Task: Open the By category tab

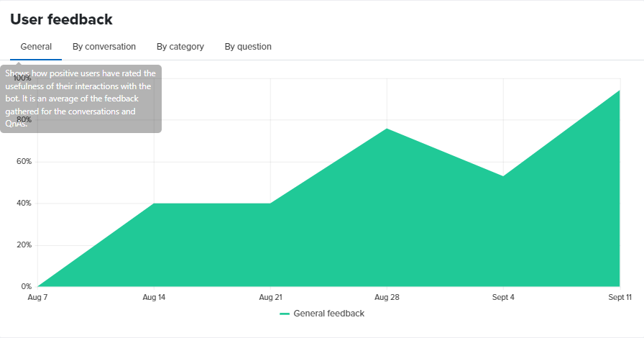Action: point(180,47)
